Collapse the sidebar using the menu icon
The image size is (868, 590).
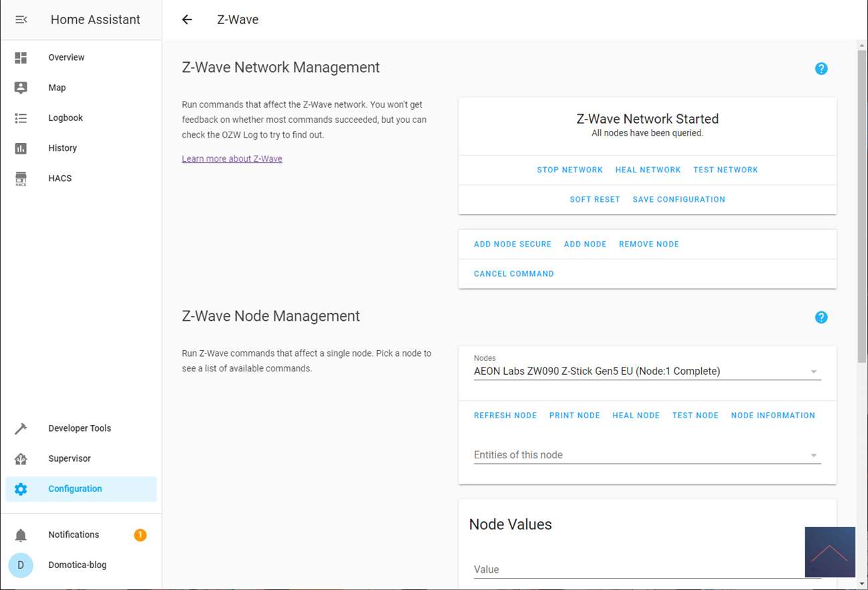[21, 19]
